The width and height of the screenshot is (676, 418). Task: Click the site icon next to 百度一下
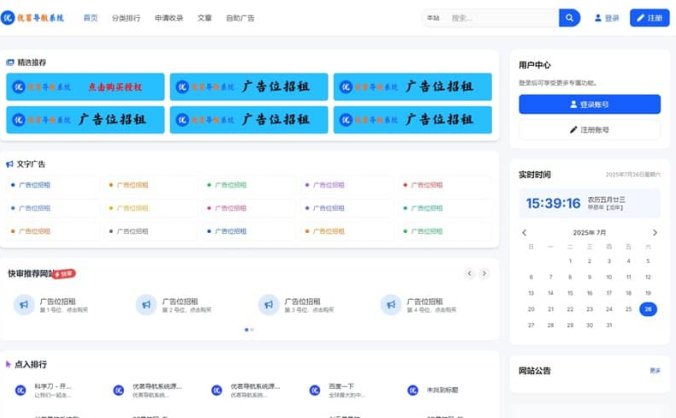tap(315, 390)
